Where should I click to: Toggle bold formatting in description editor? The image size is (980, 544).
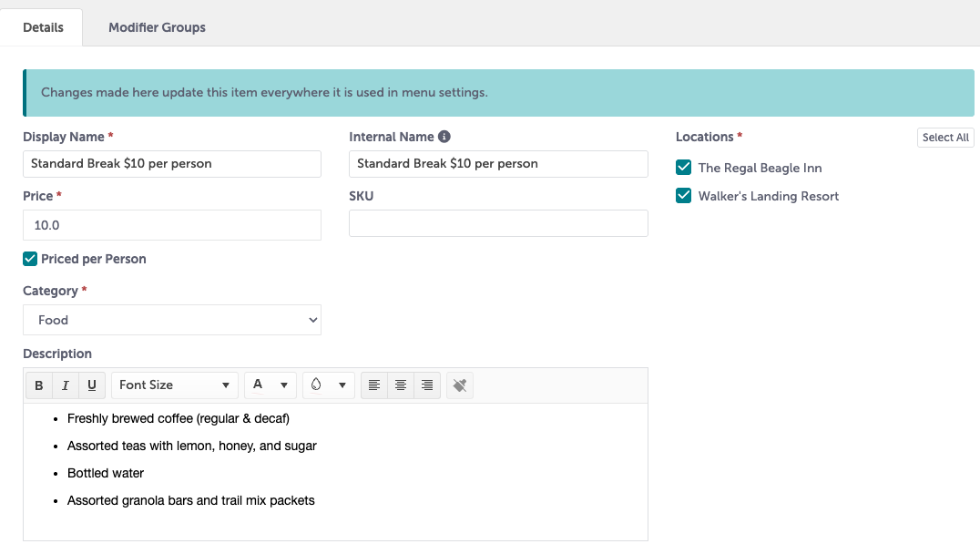click(x=38, y=385)
